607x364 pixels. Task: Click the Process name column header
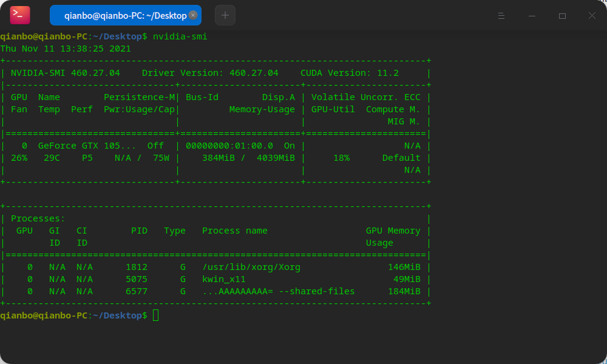coord(234,231)
